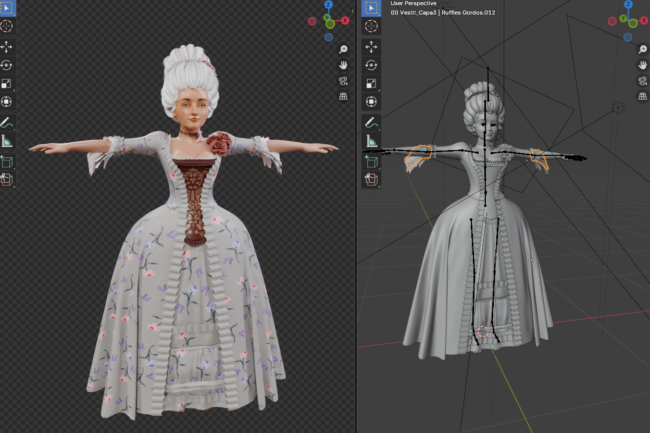Activate the Transform tool in right viewport
This screenshot has height=433, width=650.
[x=371, y=101]
